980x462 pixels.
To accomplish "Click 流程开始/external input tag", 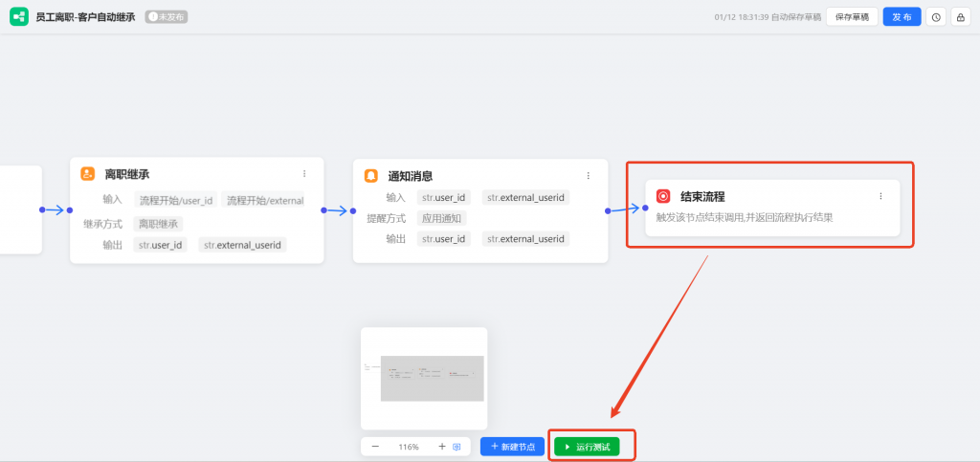I will pyautogui.click(x=263, y=201).
